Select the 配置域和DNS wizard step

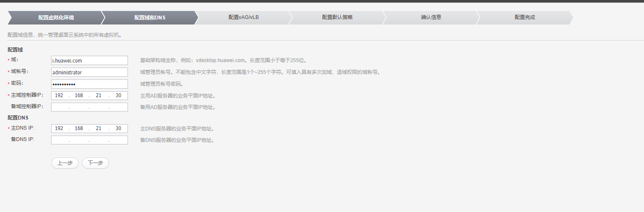point(149,18)
